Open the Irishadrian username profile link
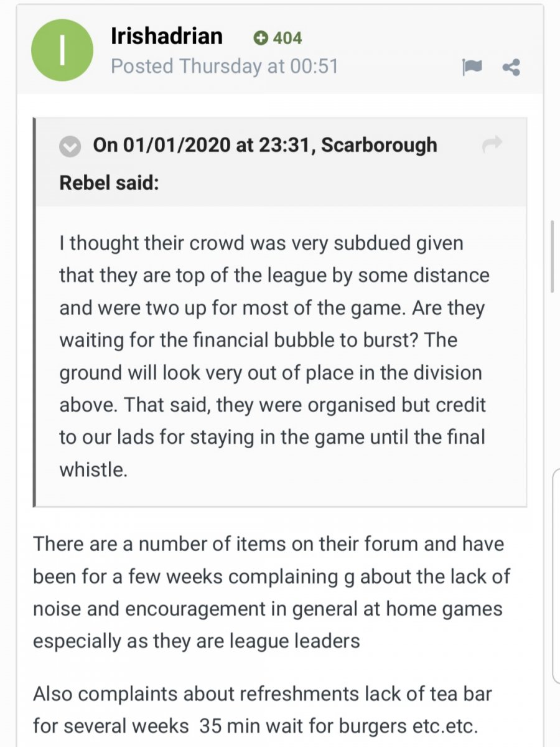 pos(167,36)
